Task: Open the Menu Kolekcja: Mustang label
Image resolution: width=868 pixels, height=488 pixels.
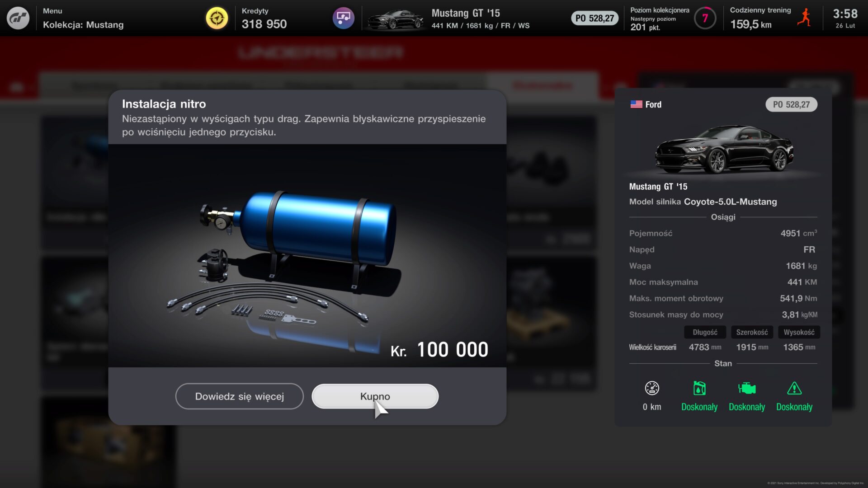Action: (x=83, y=18)
